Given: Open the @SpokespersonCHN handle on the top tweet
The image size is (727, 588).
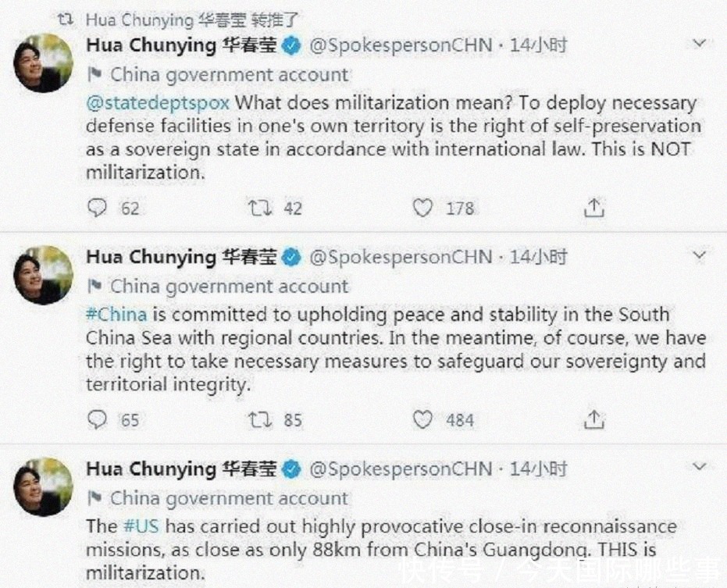Looking at the screenshot, I should pos(400,45).
